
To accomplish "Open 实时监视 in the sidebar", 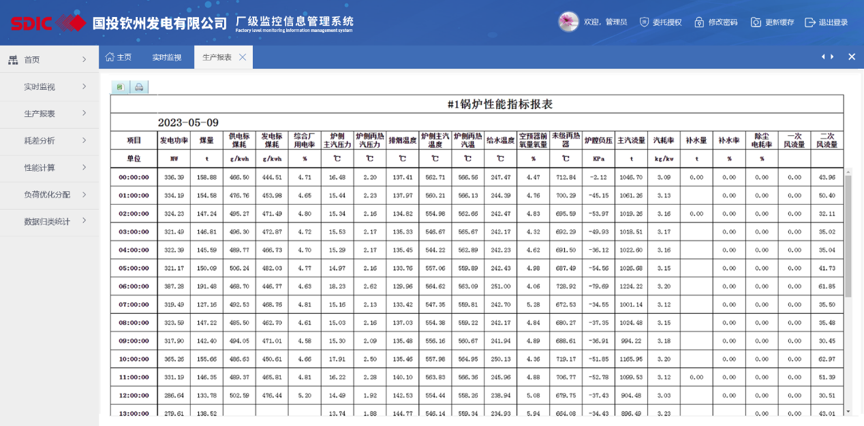I will (x=39, y=87).
